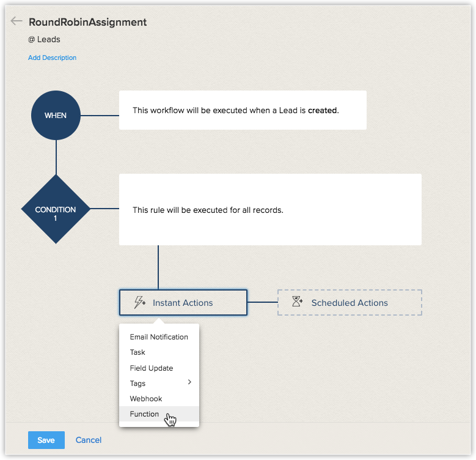This screenshot has width=476, height=460.
Task: Edit the workflow trigger description box
Action: point(243,110)
